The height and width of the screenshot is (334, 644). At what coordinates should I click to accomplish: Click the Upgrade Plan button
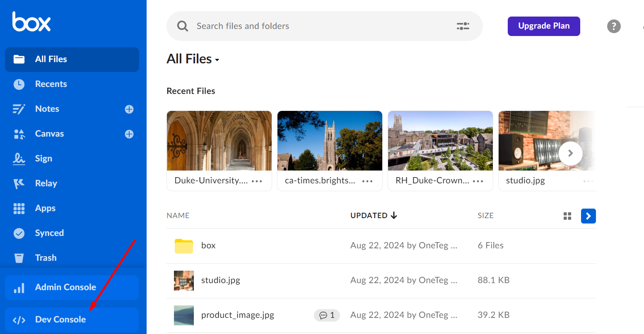point(543,26)
